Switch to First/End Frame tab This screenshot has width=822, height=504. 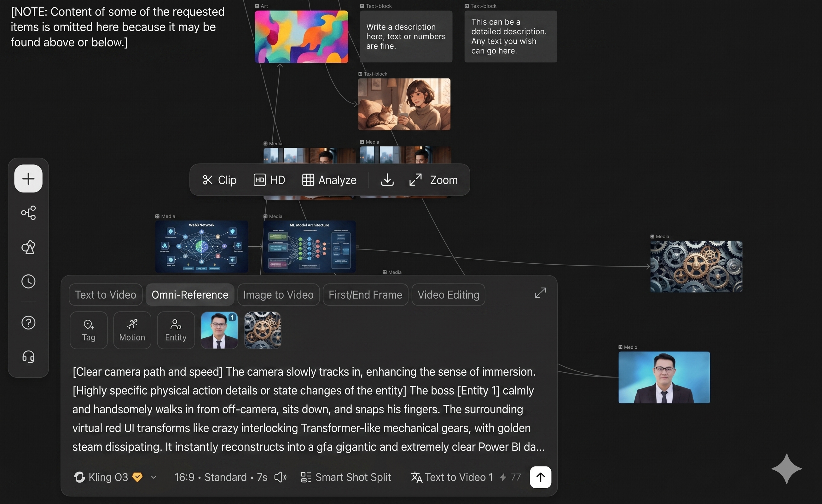(365, 295)
